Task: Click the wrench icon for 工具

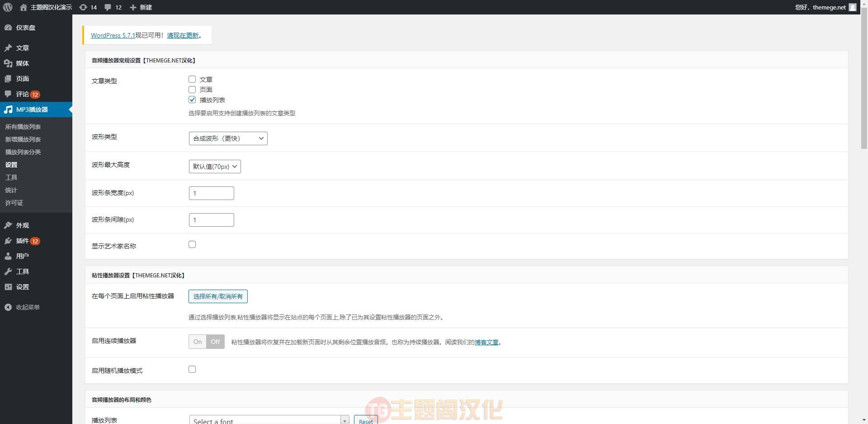Action: tap(8, 272)
